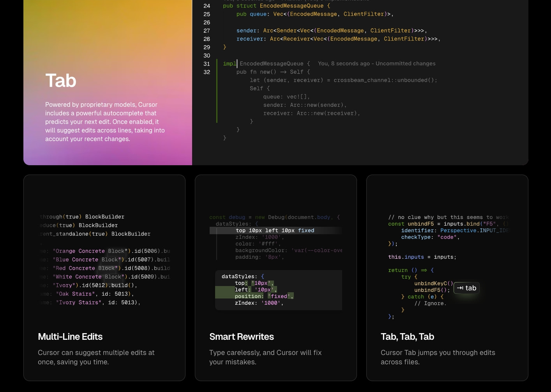551x392 pixels.
Task: Click the "Ivory Stairs" id 5013 row
Action: coord(90,302)
